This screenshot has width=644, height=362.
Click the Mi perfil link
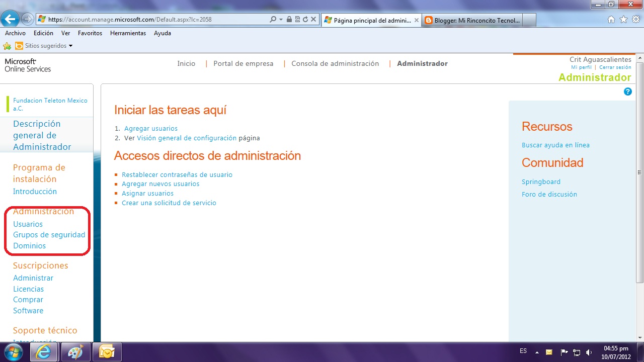coord(581,67)
